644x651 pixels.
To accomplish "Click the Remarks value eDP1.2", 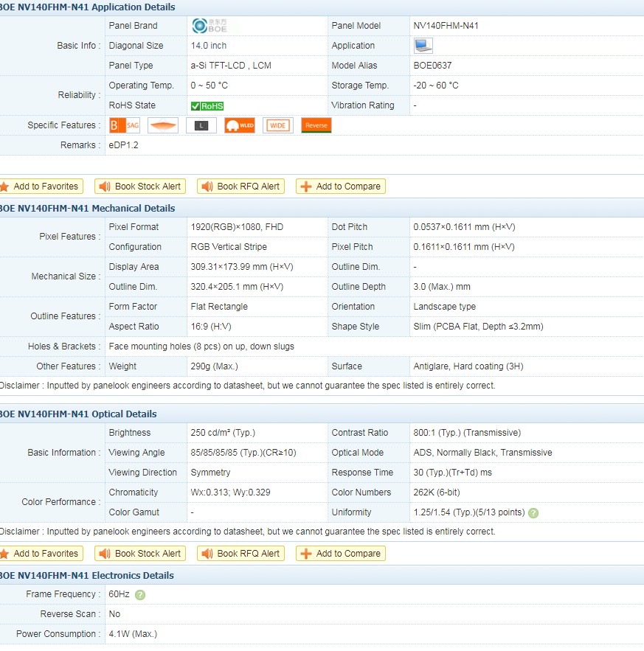I will 123,145.
